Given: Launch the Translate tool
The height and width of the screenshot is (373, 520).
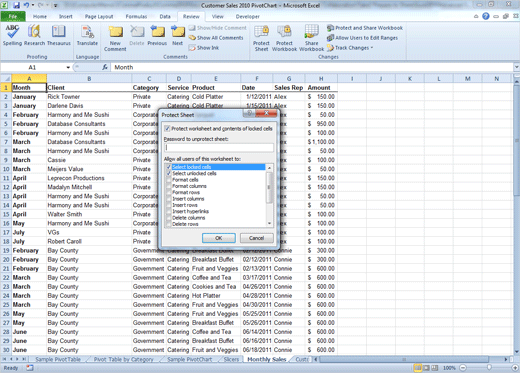Looking at the screenshot, I should [x=87, y=35].
